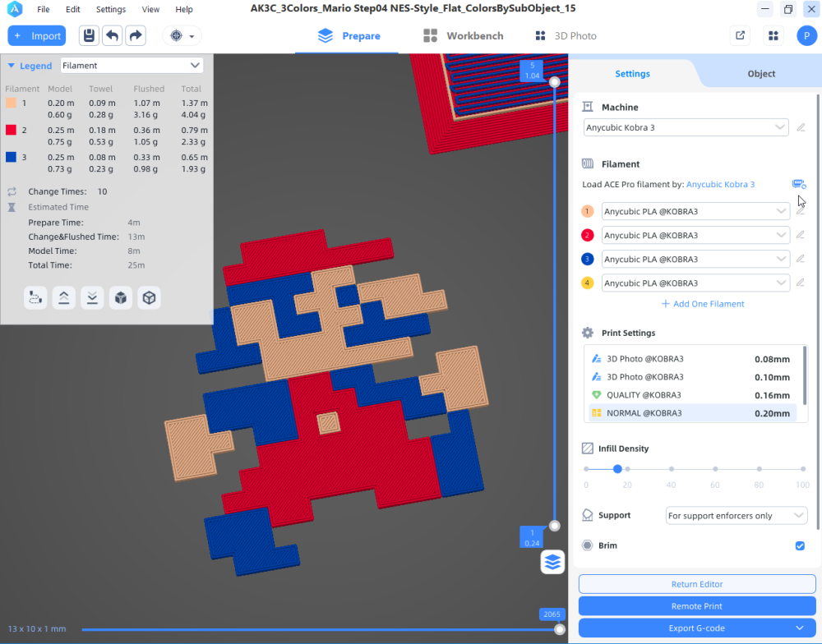
Task: Expand the Export G-code dropdown arrow
Action: [800, 628]
